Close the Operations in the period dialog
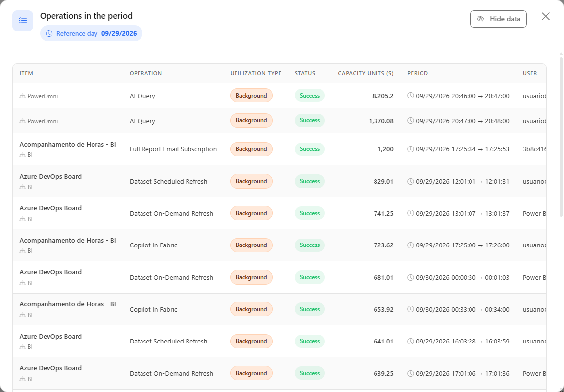The width and height of the screenshot is (564, 392). [x=546, y=16]
